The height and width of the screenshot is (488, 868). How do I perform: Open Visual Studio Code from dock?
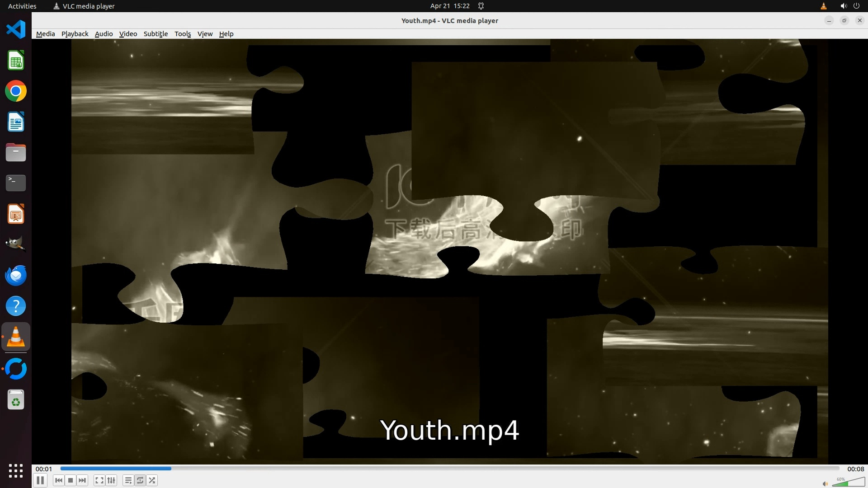pyautogui.click(x=16, y=30)
